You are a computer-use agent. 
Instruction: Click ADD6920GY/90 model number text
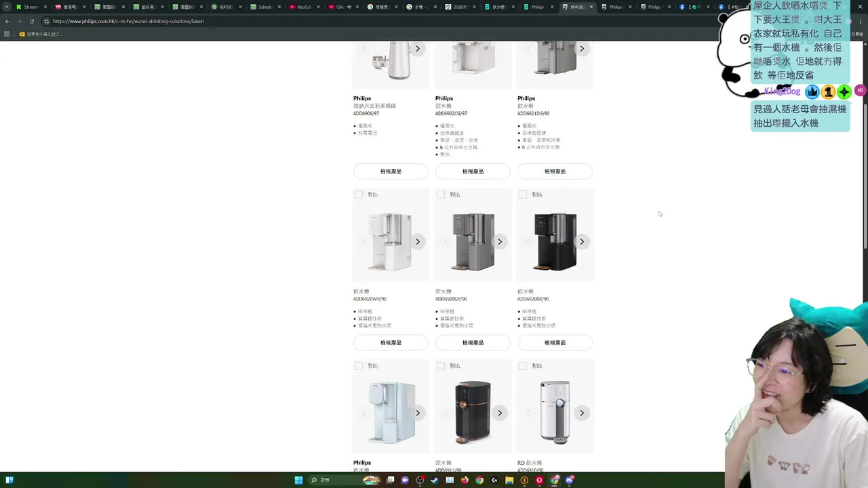point(451,299)
